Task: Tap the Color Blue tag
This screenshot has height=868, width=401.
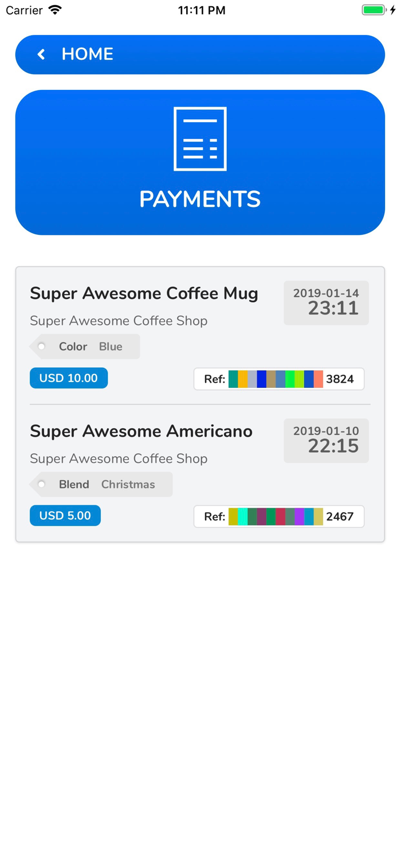Action: [85, 347]
